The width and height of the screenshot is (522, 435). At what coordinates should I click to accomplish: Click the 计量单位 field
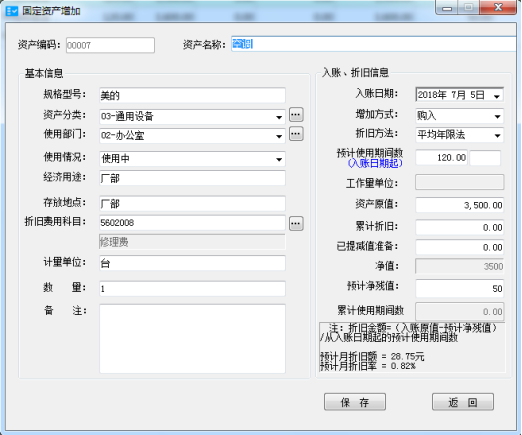point(192,263)
